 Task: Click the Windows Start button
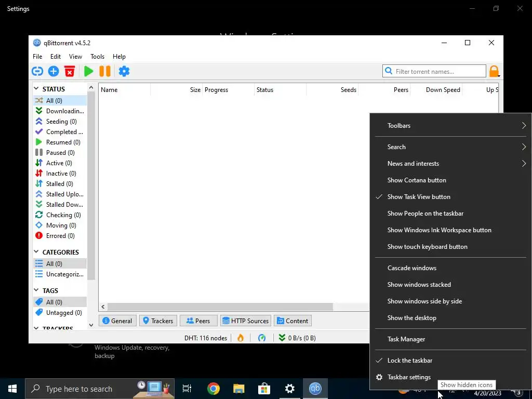tap(12, 389)
